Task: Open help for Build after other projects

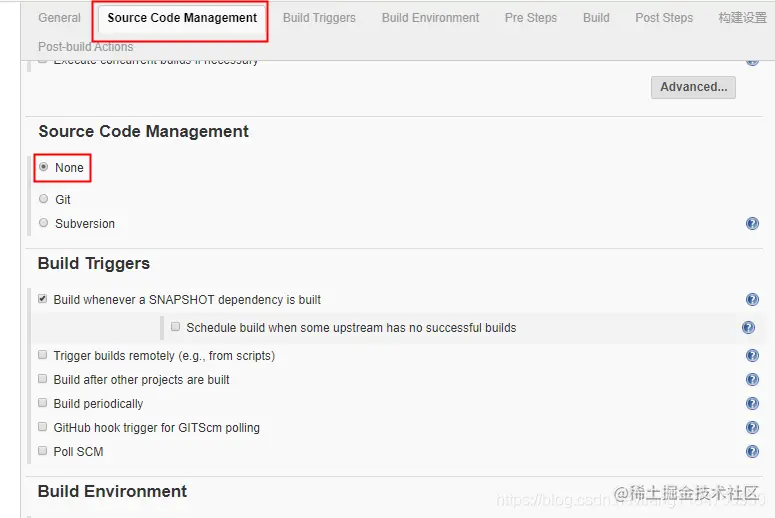Action: tap(752, 379)
